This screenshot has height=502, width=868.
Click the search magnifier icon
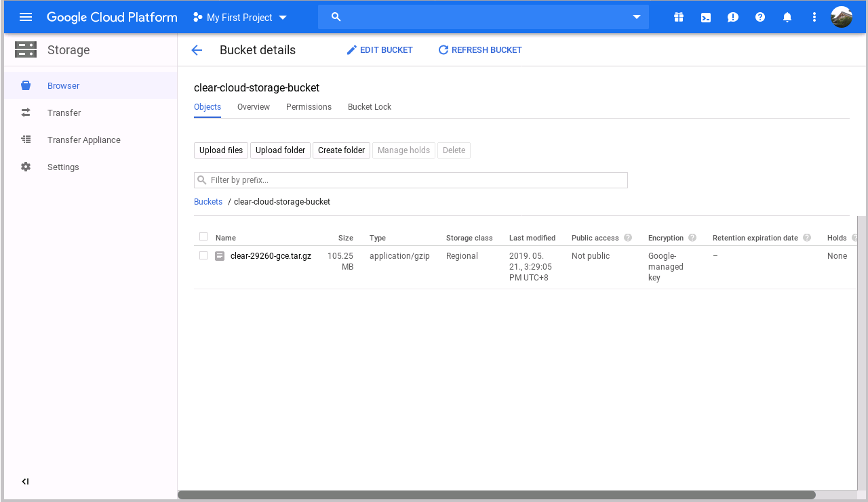tap(336, 17)
